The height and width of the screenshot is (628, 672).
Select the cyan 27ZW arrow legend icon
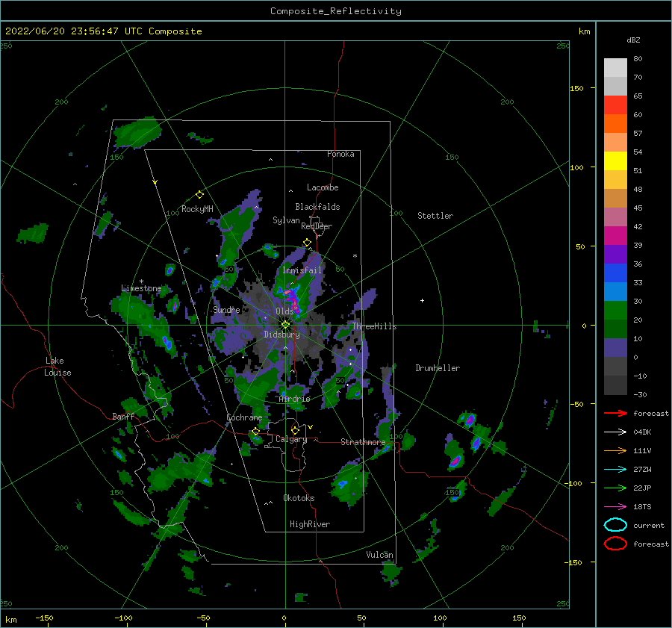[x=615, y=470]
